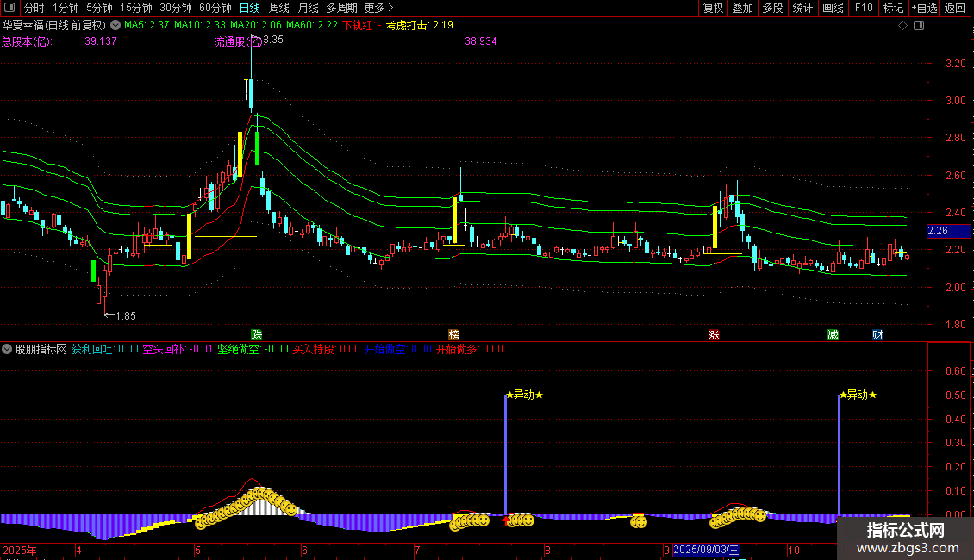Expand the 股朋指标网 sub-indicator dropdown
974x560 pixels.
[x=8, y=350]
